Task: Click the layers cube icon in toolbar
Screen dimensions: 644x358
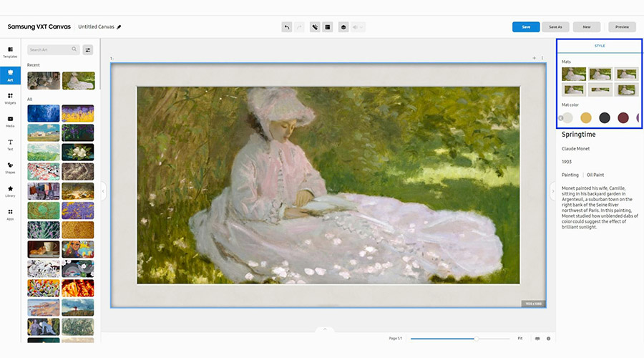Action: 343,27
